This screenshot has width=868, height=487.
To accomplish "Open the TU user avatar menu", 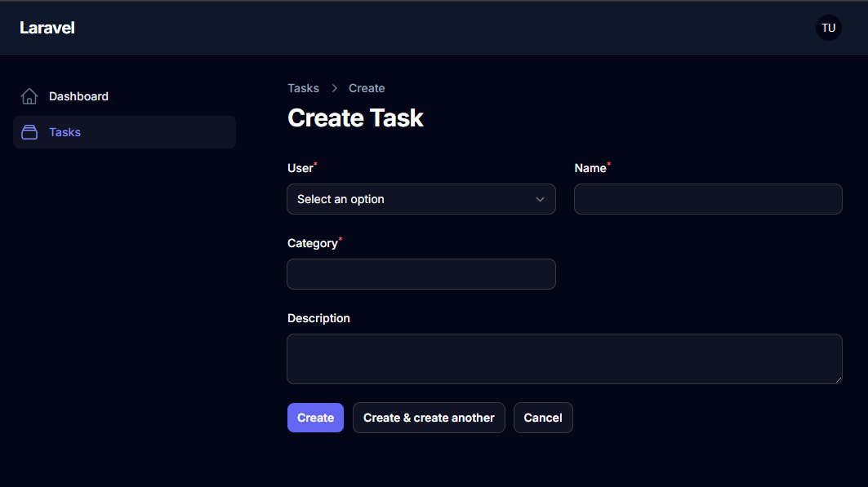I will tap(828, 28).
